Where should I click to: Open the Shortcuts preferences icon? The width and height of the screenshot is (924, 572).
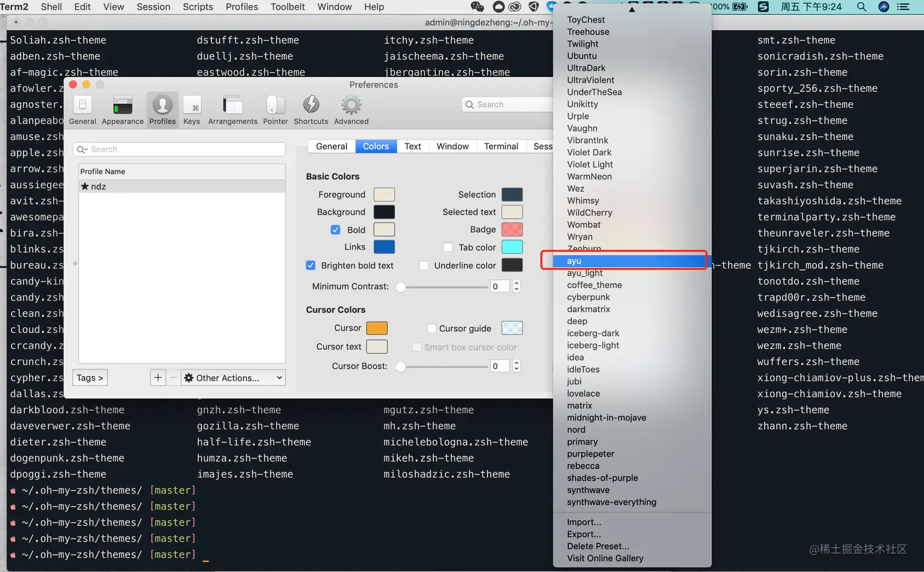[311, 110]
